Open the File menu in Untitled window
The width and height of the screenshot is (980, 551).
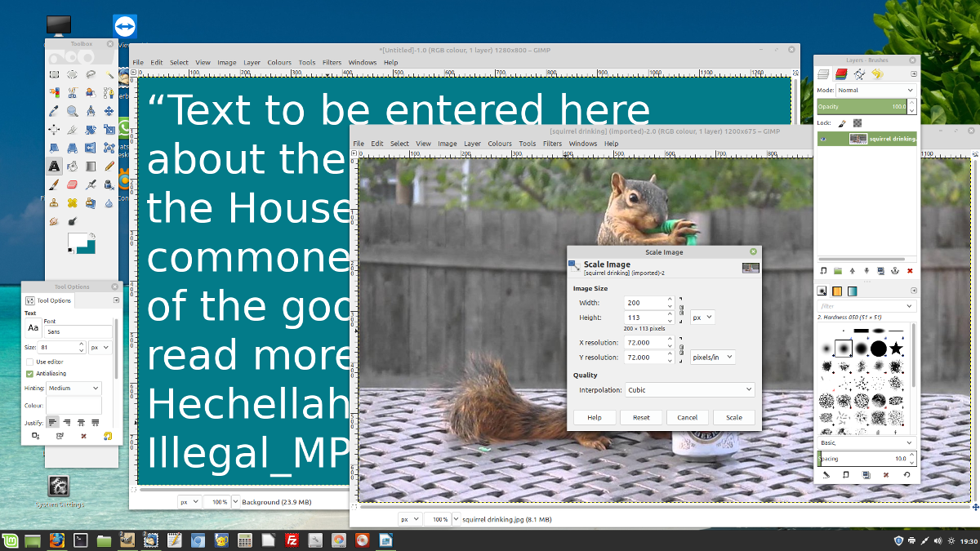click(138, 62)
